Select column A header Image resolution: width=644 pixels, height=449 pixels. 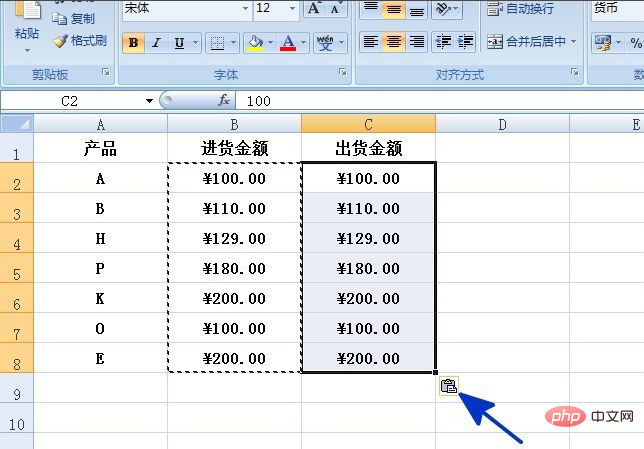click(x=101, y=124)
